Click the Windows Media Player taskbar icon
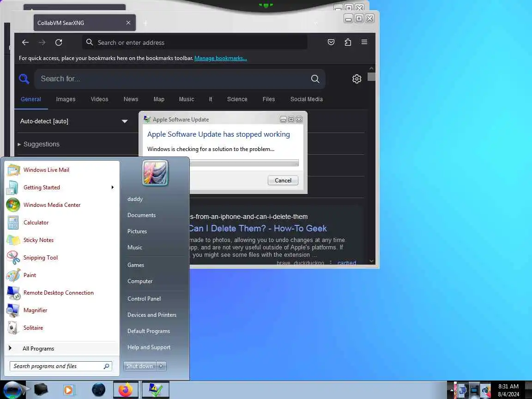Screen dimensions: 532x399 [x=68, y=390]
